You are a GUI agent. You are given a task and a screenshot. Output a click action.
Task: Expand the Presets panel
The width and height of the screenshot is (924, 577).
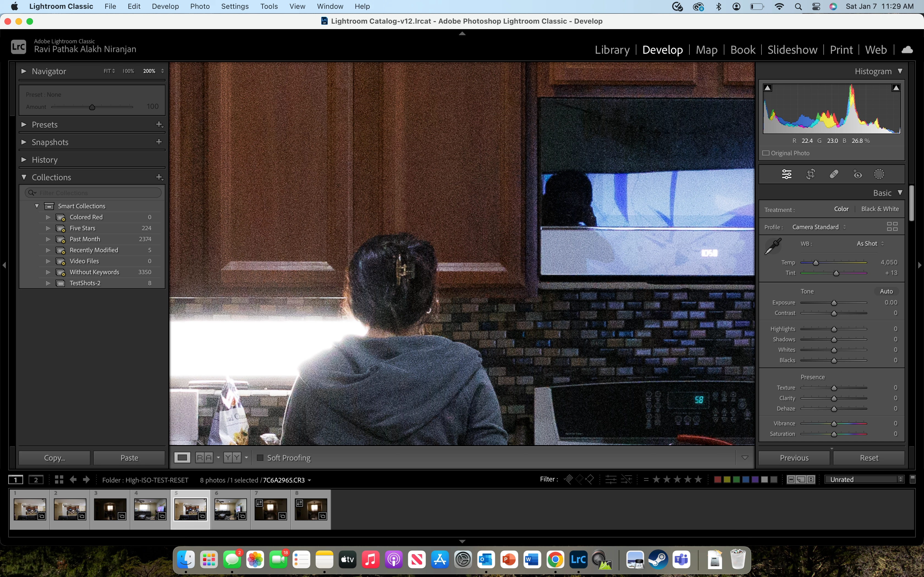pyautogui.click(x=45, y=124)
